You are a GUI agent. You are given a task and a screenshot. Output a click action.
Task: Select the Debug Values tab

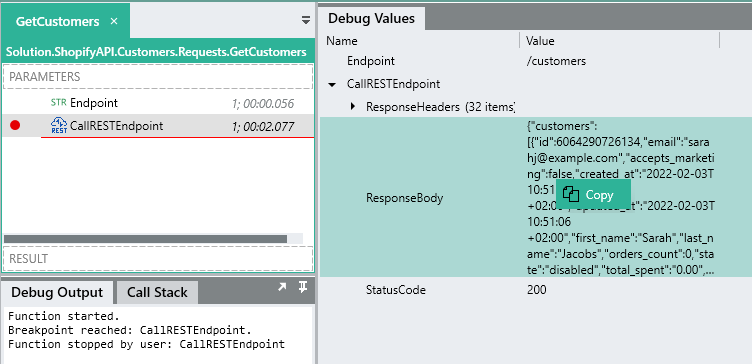pyautogui.click(x=372, y=19)
